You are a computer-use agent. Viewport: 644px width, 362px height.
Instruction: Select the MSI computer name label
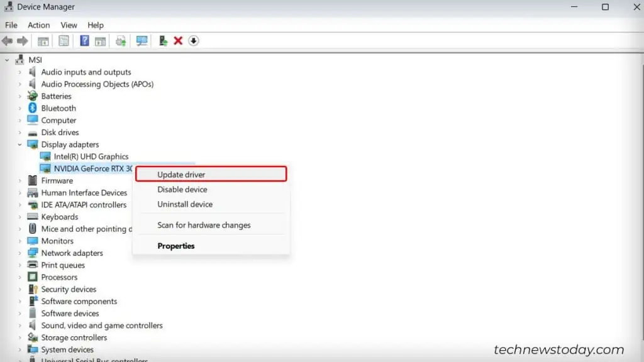point(35,60)
